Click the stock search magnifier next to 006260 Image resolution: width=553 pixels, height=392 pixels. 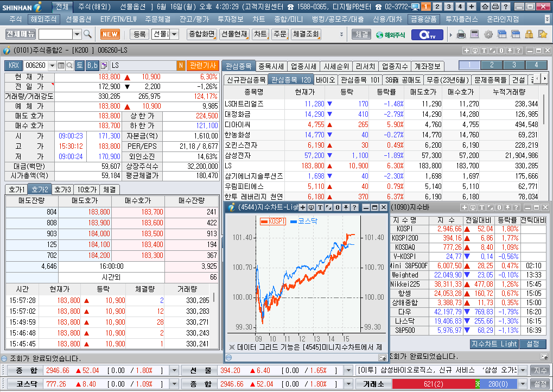[x=69, y=65]
